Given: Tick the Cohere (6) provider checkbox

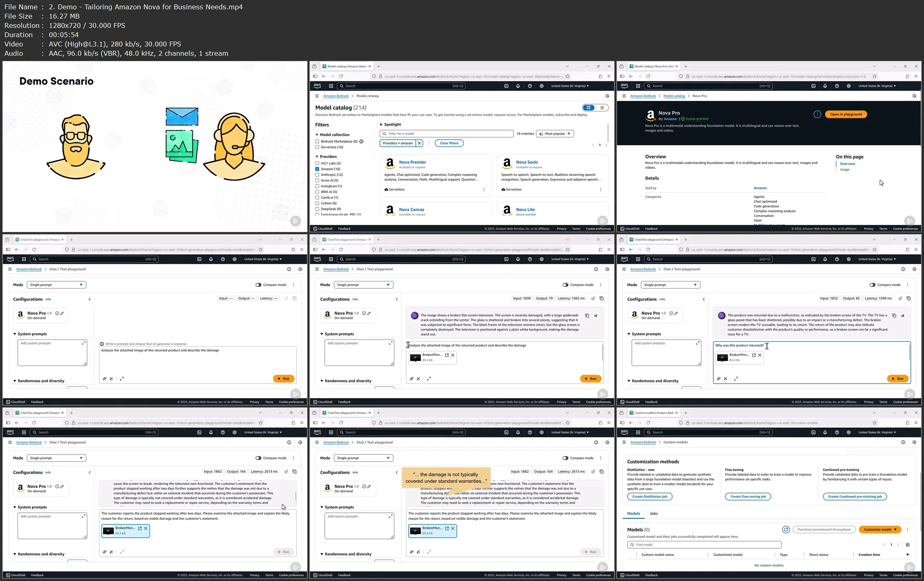Looking at the screenshot, I should click(x=317, y=203).
